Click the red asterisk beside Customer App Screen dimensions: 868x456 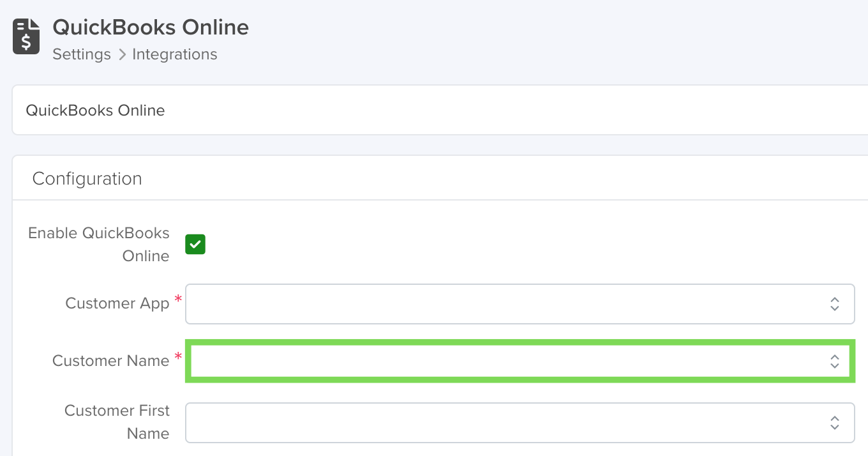[178, 299]
